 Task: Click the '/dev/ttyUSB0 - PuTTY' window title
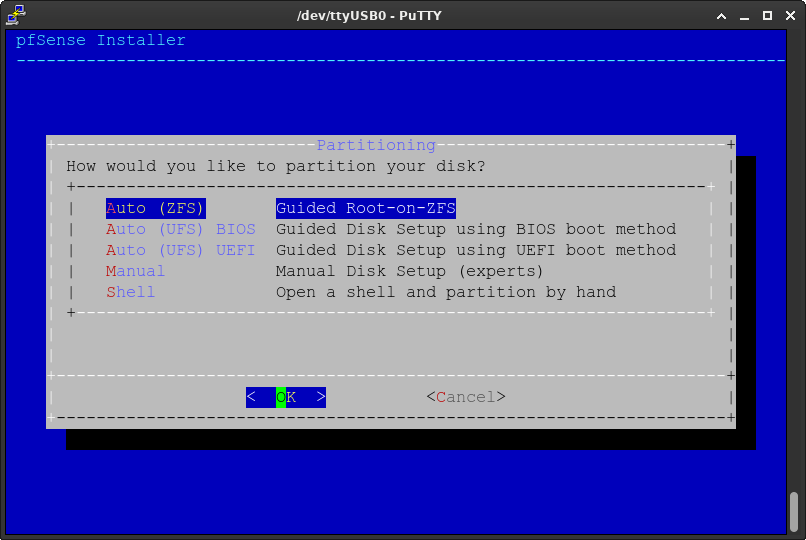pyautogui.click(x=369, y=15)
